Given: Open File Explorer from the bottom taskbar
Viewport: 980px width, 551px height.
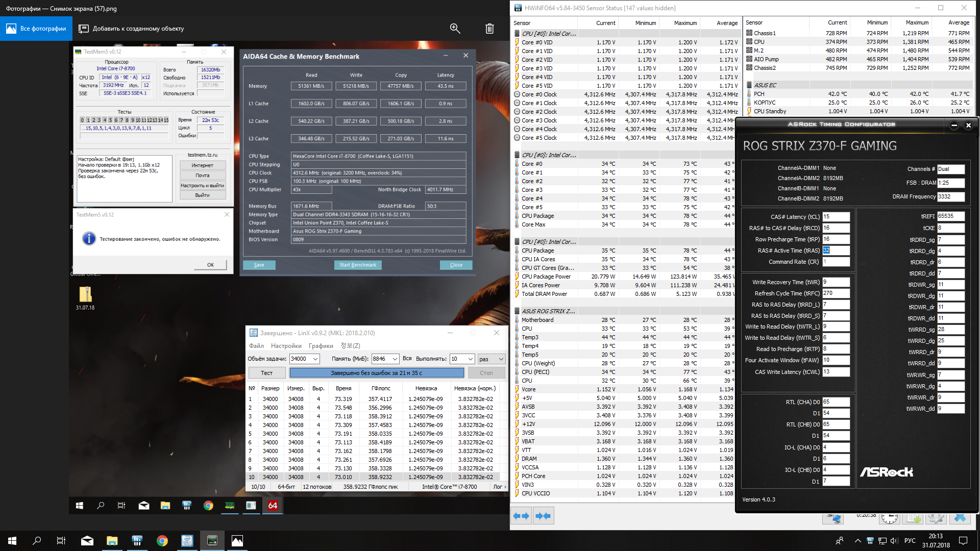Looking at the screenshot, I should click(112, 541).
